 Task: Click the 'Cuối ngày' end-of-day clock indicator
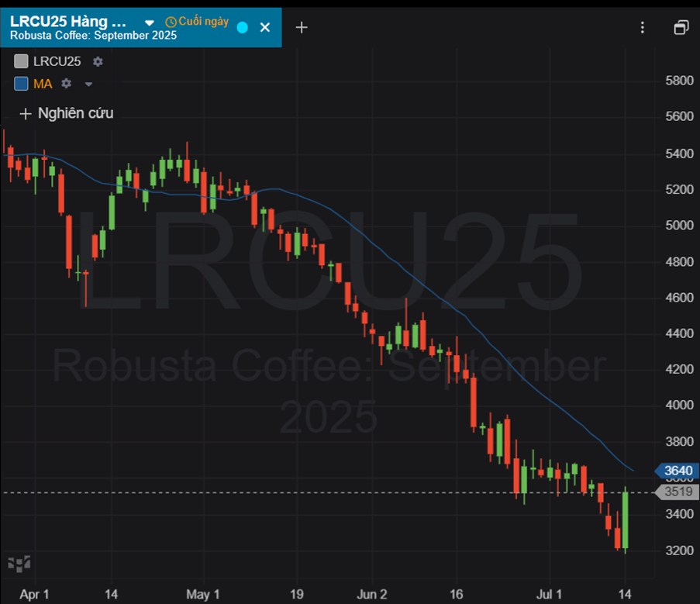(x=197, y=22)
